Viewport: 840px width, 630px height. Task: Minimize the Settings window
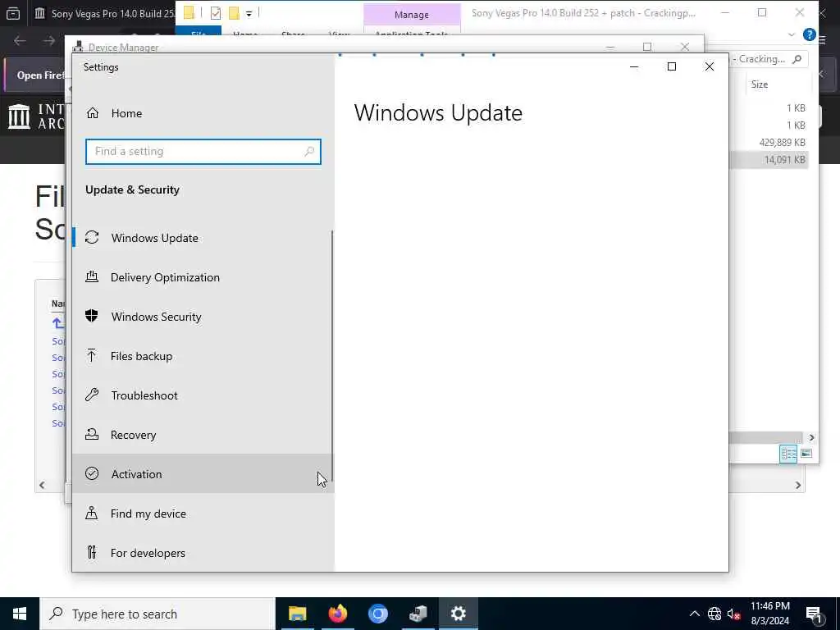634,67
